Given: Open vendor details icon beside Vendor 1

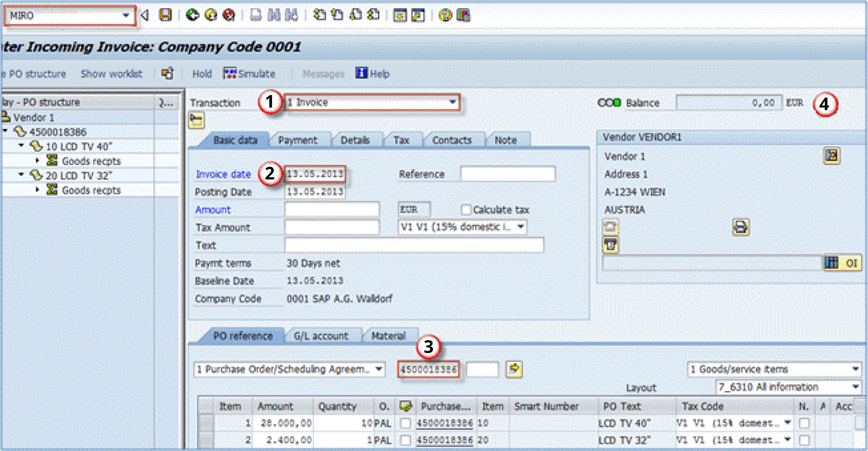Looking at the screenshot, I should tap(832, 156).
